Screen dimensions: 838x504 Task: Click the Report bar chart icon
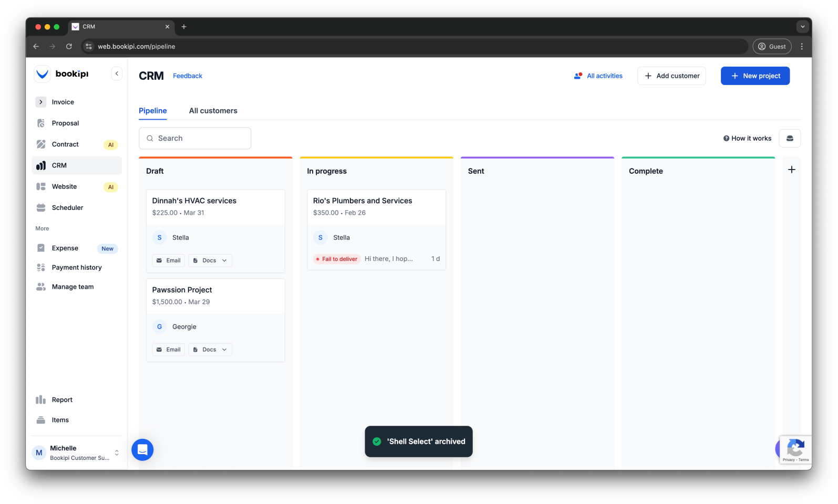[x=41, y=400]
